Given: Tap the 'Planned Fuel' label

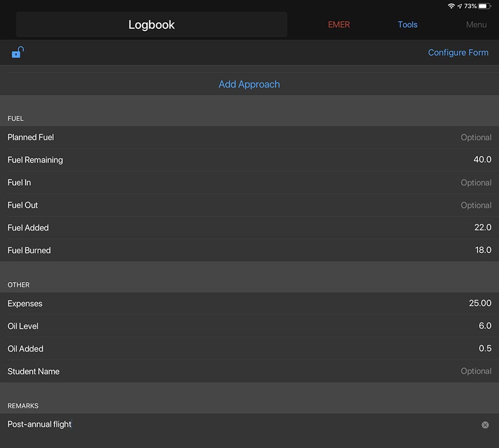Looking at the screenshot, I should click(x=30, y=138).
